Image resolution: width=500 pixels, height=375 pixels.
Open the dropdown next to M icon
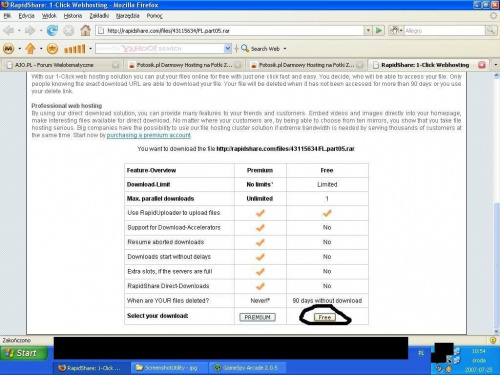pos(19,49)
